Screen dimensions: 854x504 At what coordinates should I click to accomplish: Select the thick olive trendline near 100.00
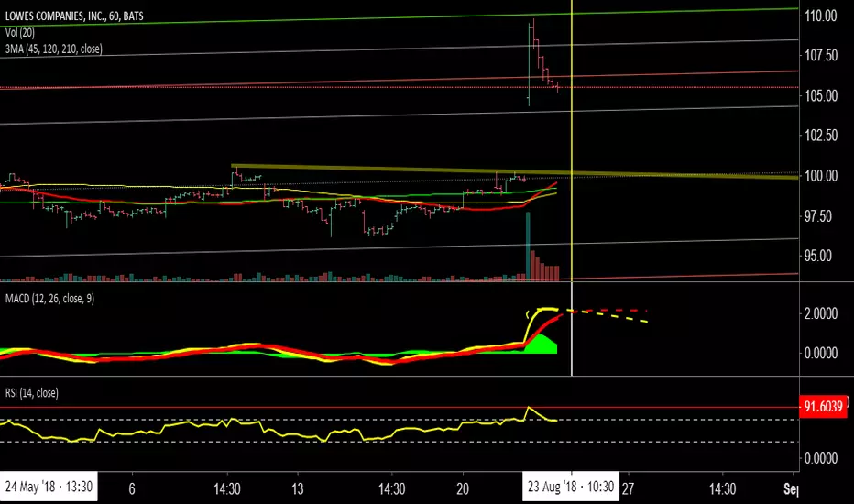click(x=515, y=171)
